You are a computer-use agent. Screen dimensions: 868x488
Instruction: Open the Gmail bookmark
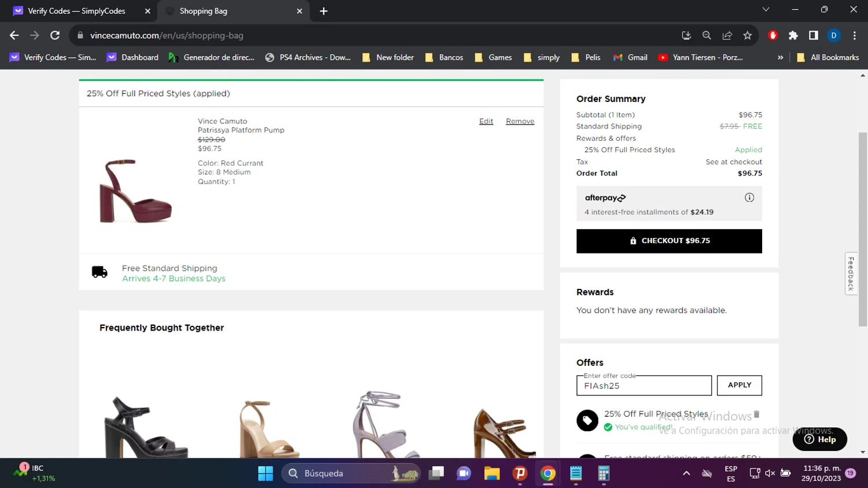click(630, 57)
